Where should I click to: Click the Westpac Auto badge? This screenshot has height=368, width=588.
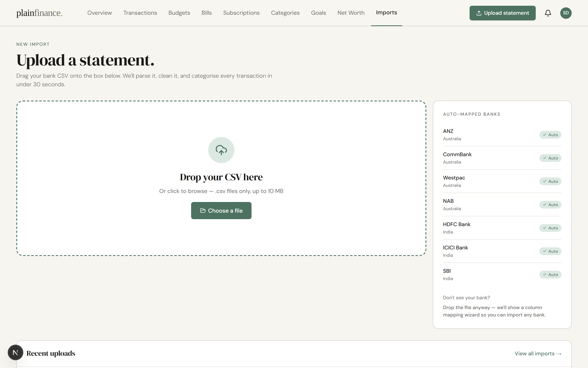(550, 181)
